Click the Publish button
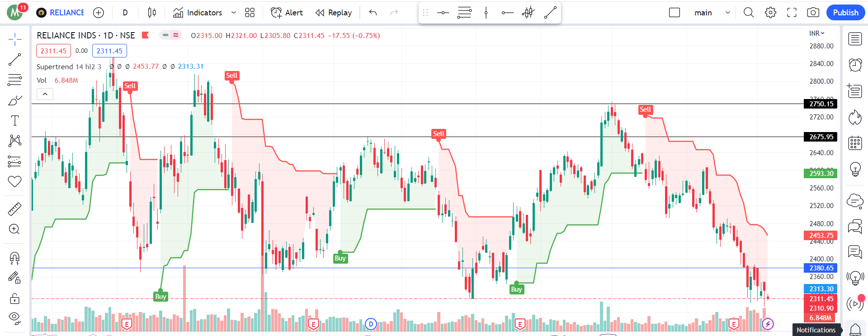This screenshot has height=336, width=868. tap(845, 13)
